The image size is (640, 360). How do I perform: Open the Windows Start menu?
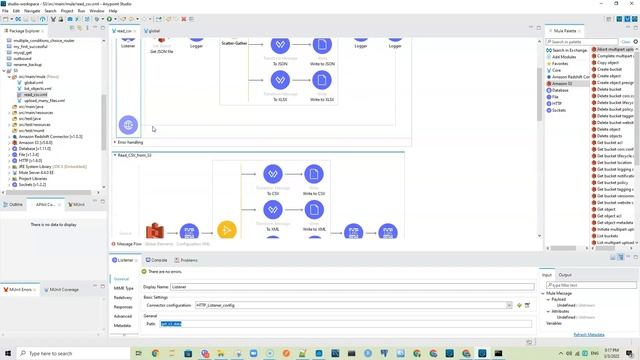(x=7, y=353)
